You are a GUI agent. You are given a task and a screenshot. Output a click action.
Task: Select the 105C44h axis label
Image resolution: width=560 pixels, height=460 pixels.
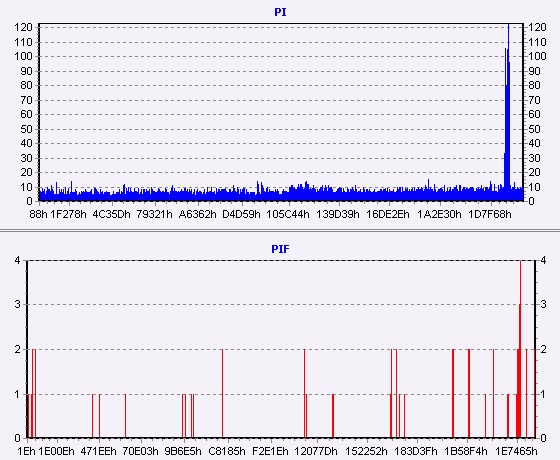(288, 214)
